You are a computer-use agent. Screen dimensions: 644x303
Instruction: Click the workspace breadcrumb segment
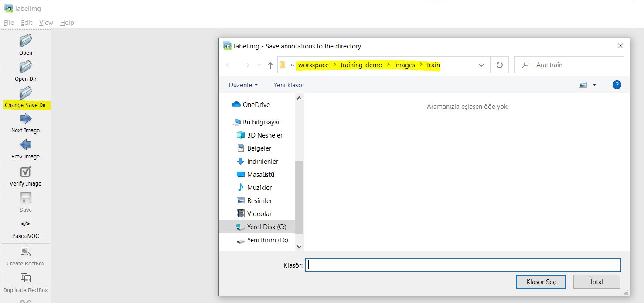tap(313, 65)
